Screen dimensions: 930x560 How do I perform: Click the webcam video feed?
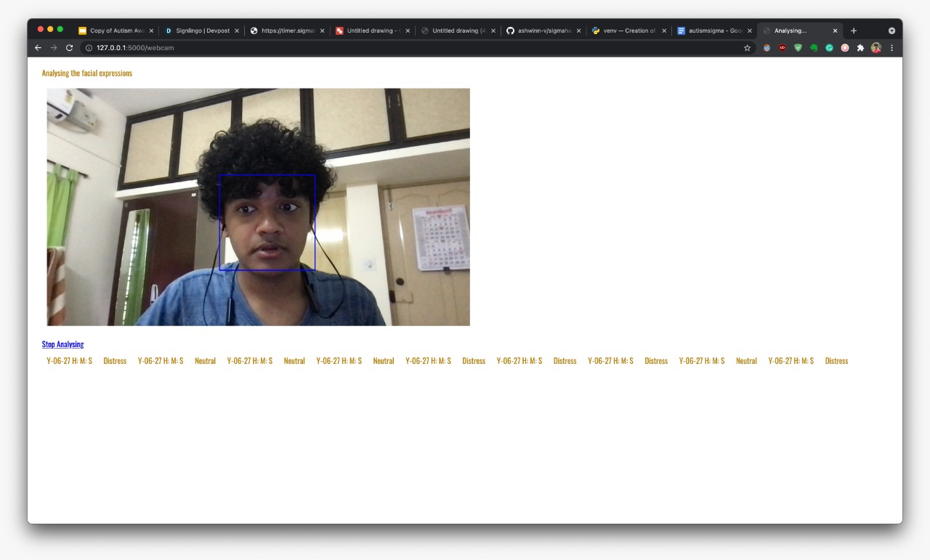click(258, 207)
